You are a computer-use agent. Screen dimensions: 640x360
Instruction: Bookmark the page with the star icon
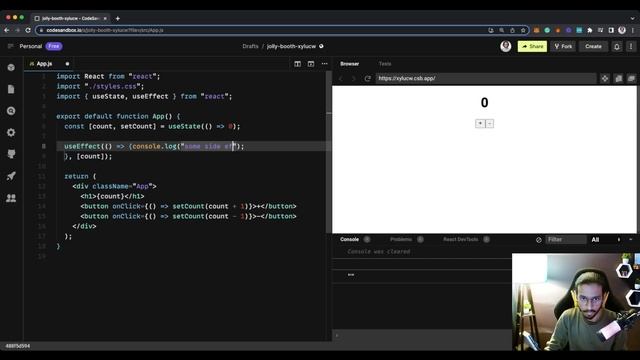pyautogui.click(x=523, y=30)
